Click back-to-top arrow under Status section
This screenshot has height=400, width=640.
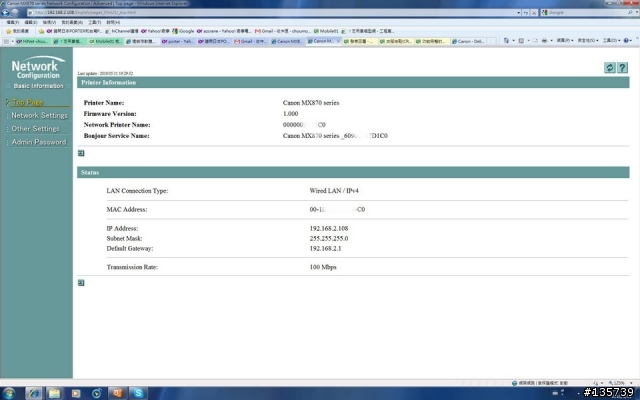[81, 283]
